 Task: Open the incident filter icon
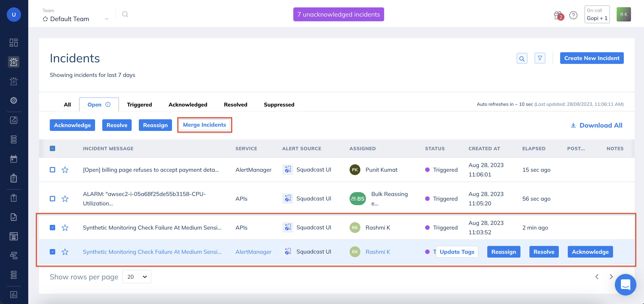pyautogui.click(x=540, y=58)
